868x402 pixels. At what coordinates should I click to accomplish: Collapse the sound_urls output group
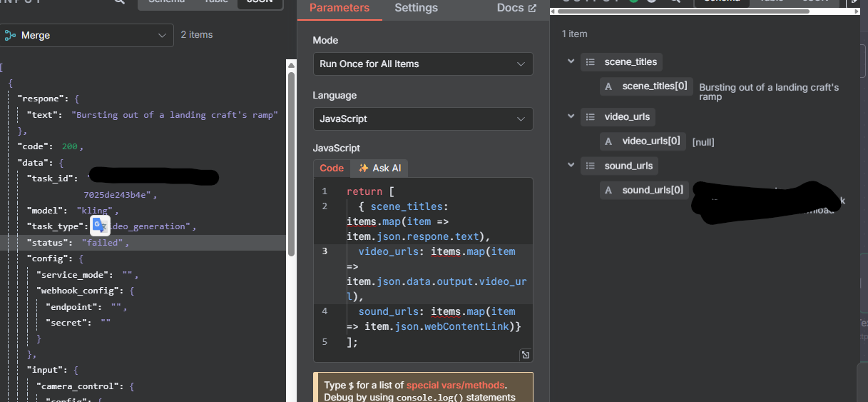(x=571, y=166)
